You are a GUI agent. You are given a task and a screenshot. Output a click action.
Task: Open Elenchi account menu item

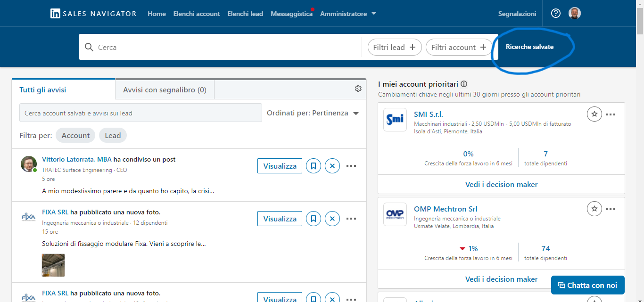(197, 14)
